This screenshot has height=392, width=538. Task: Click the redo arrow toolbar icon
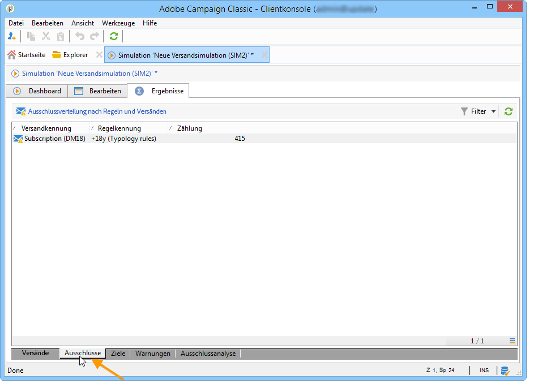tap(95, 36)
